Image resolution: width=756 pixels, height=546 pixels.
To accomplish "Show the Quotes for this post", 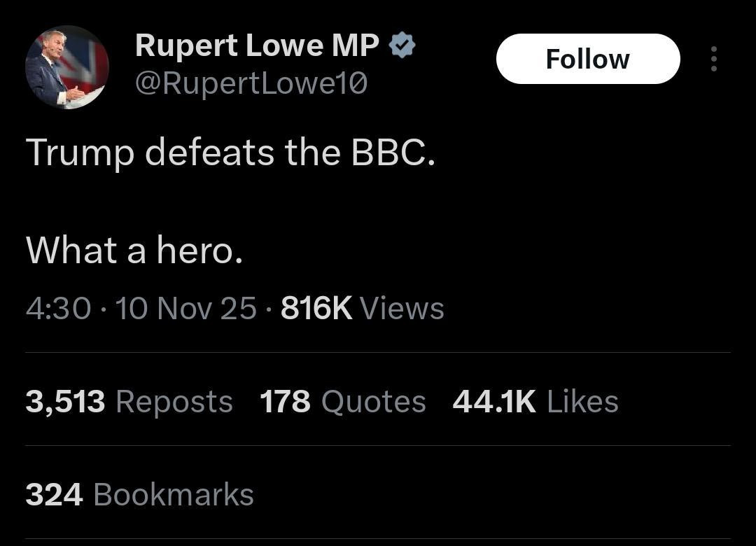I will pos(373,402).
